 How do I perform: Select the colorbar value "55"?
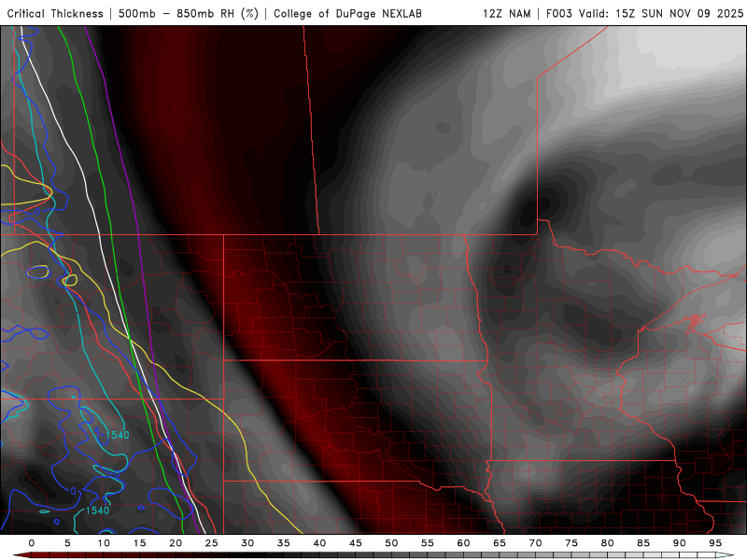[428, 543]
